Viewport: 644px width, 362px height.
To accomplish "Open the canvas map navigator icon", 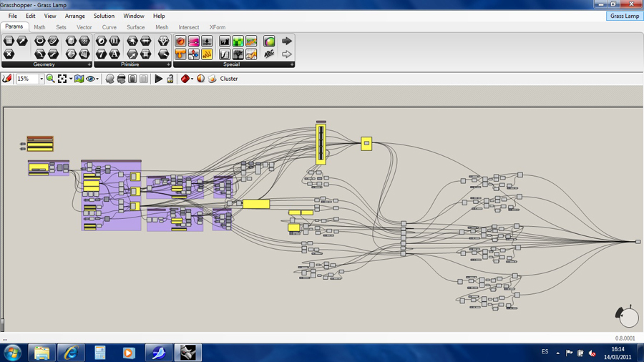I will click(x=79, y=79).
